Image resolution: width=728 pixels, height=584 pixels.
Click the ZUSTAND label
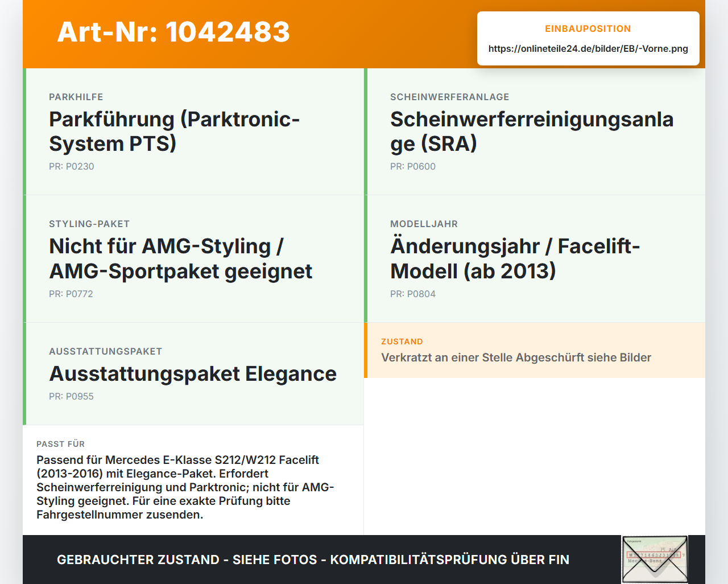coord(402,342)
